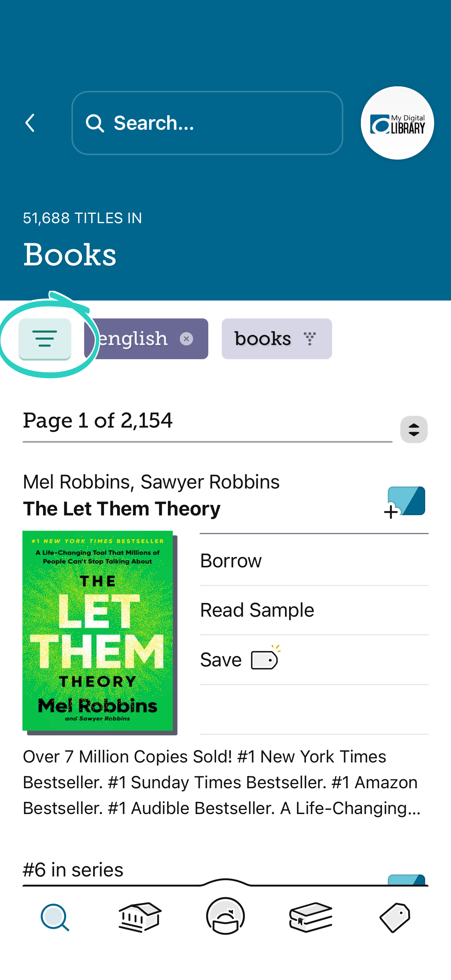451x980 pixels.
Task: Open the Tags tab
Action: click(395, 917)
